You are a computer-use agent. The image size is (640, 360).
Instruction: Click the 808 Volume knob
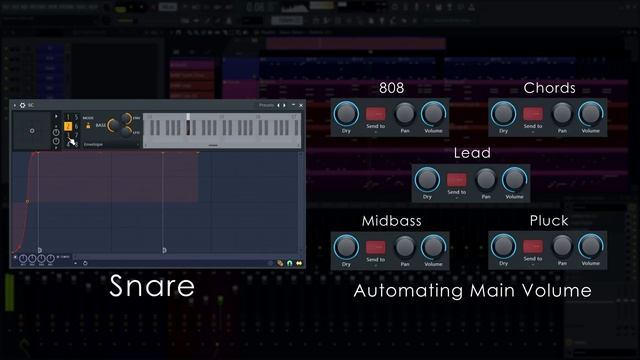tap(433, 114)
